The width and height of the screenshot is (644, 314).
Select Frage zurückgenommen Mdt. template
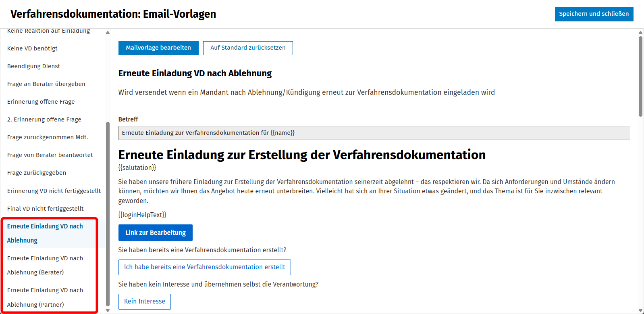pyautogui.click(x=48, y=137)
